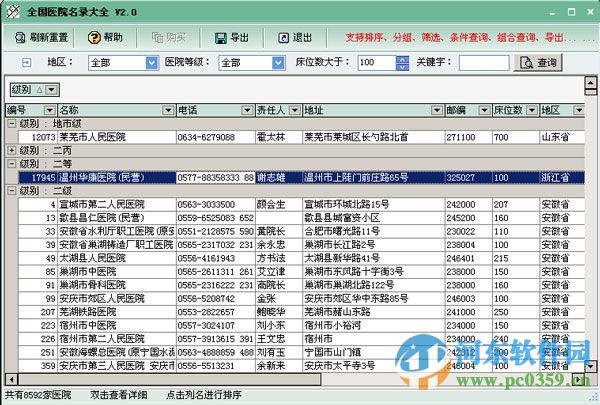The width and height of the screenshot is (600, 405).
Task: Click postcode cell 271100
Action: (x=468, y=137)
